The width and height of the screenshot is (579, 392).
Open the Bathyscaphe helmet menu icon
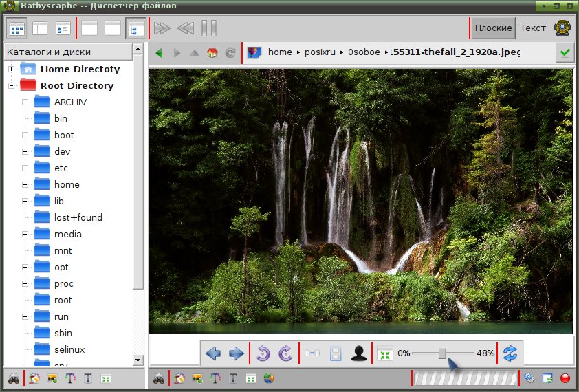[562, 28]
